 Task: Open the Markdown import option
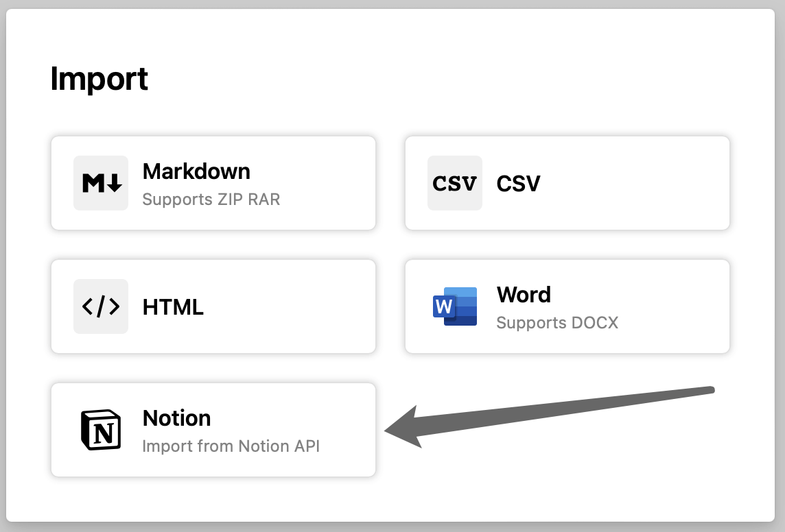click(x=213, y=183)
